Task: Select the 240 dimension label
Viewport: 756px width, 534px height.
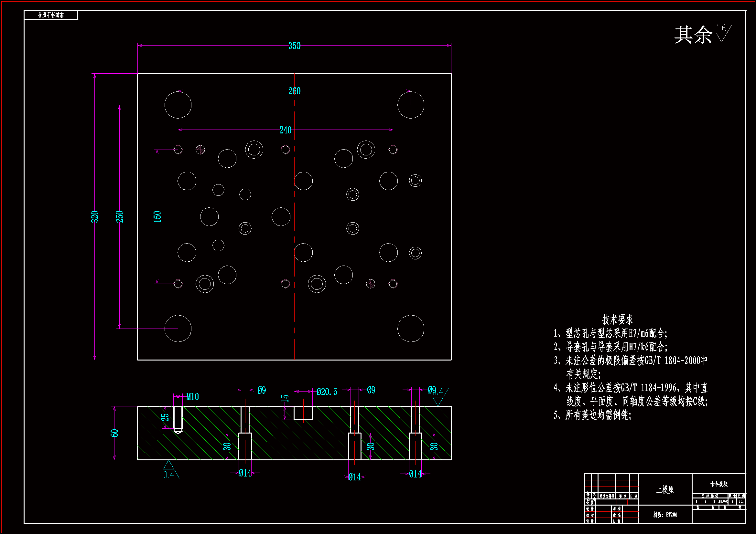Action: pos(285,130)
